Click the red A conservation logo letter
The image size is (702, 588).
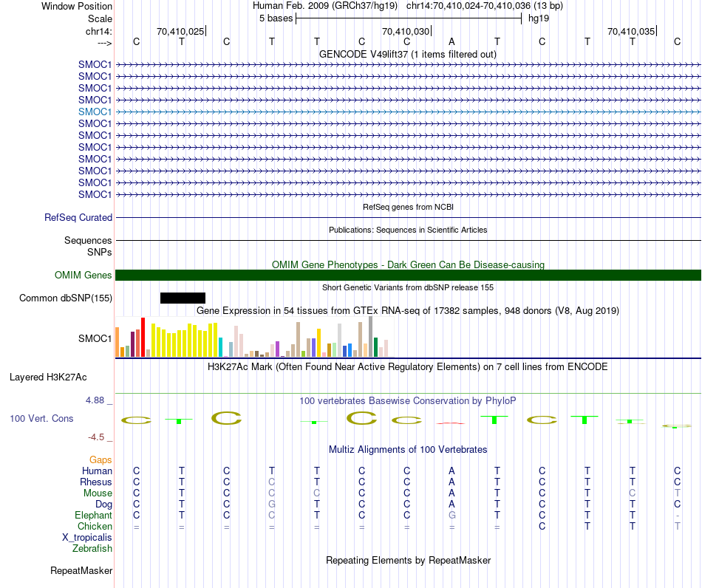[x=451, y=423]
